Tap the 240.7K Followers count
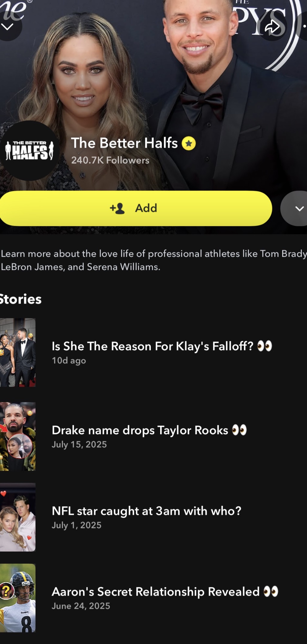This screenshot has height=644, width=307. click(110, 160)
